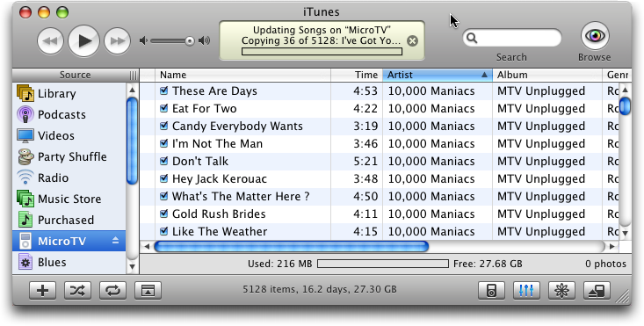644x326 pixels.
Task: Eject MicroTV using the eject icon
Action: (115, 241)
